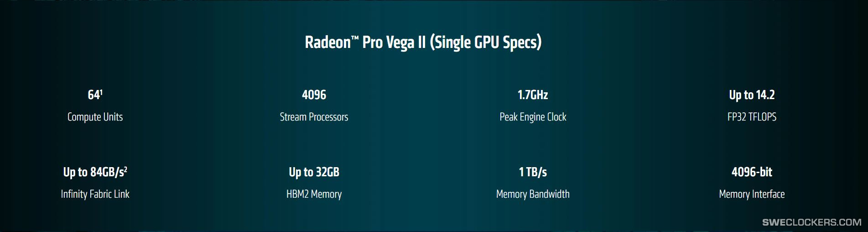This screenshot has width=868, height=232.
Task: Click the Infinity Fabric Link label
Action: [95, 194]
